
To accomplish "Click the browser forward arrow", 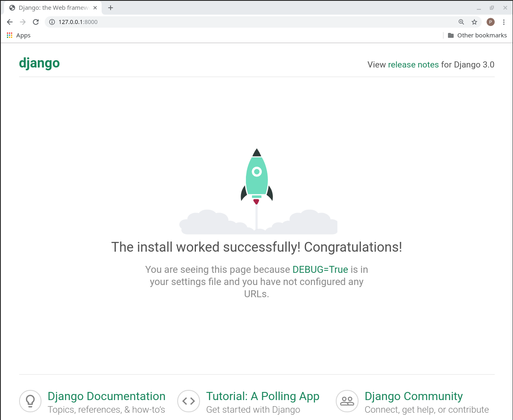I will [23, 22].
